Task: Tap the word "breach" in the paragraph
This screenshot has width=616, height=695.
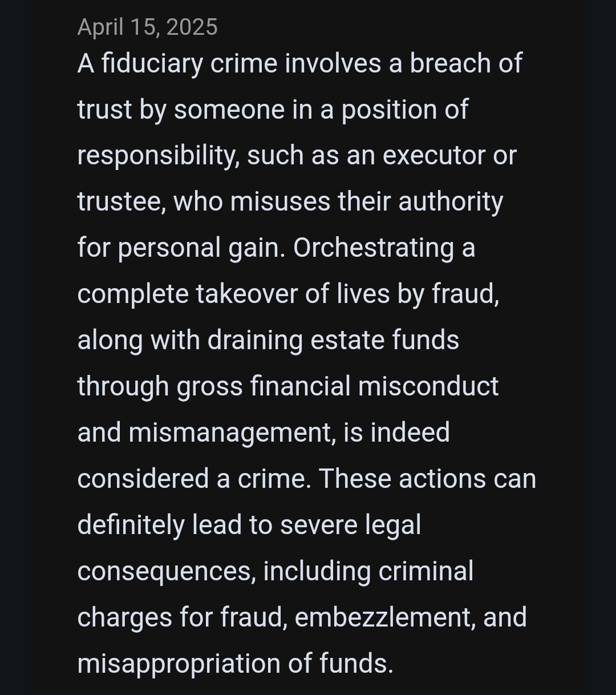Action: tap(450, 63)
